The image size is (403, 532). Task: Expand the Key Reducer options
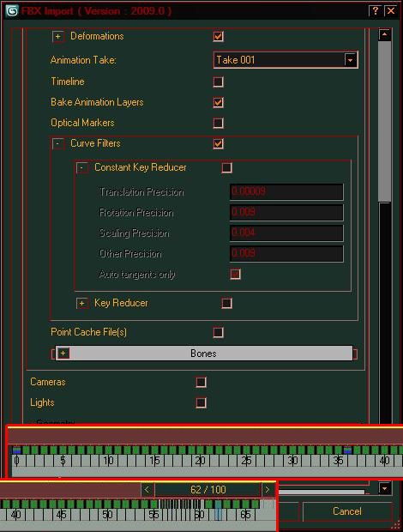pyautogui.click(x=82, y=303)
